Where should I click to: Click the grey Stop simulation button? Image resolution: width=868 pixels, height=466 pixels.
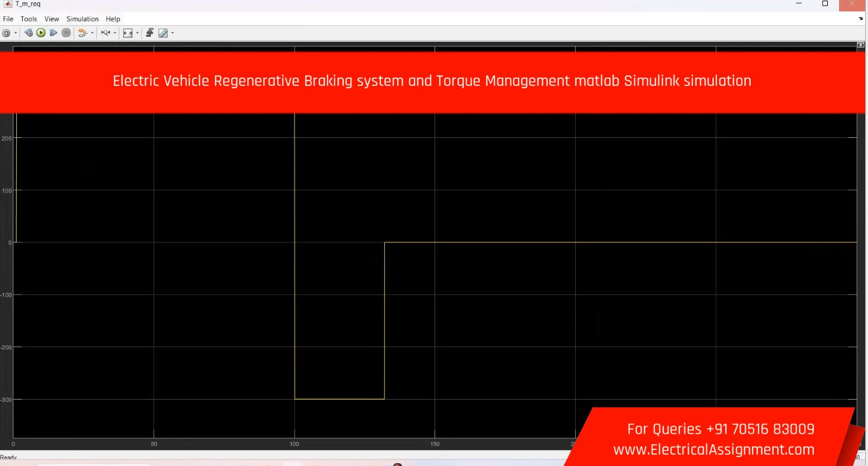click(x=66, y=33)
